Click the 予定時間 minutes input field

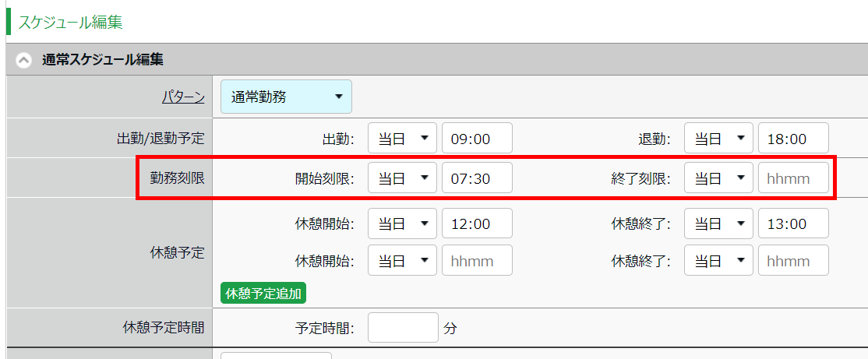pos(403,327)
